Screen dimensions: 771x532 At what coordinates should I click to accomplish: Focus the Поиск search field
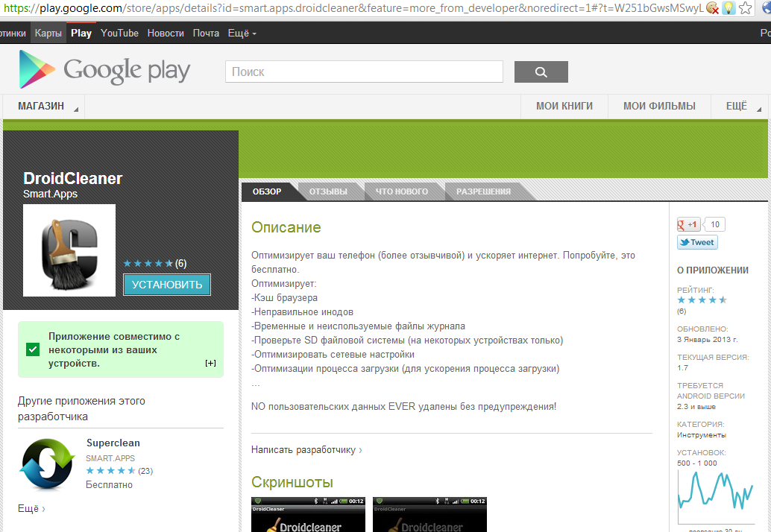[364, 72]
